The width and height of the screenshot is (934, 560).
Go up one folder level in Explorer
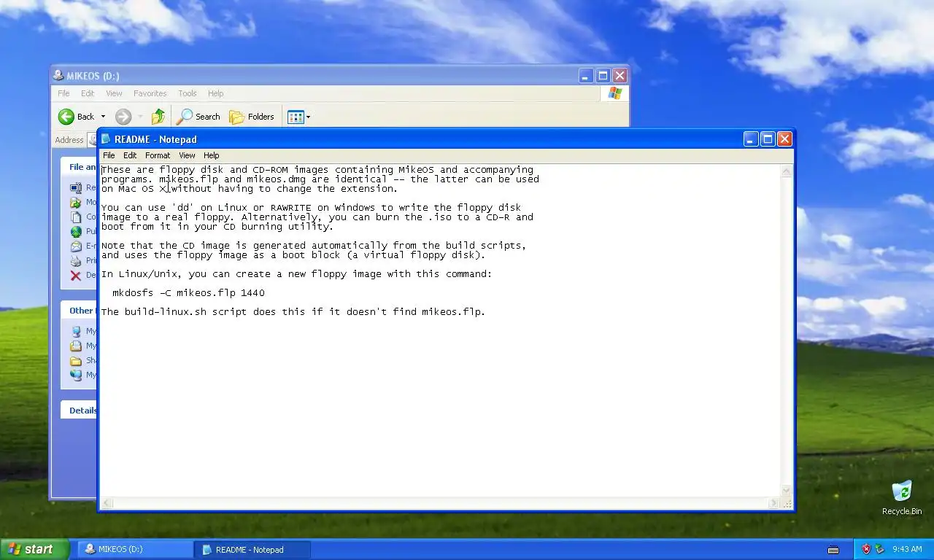(x=158, y=117)
